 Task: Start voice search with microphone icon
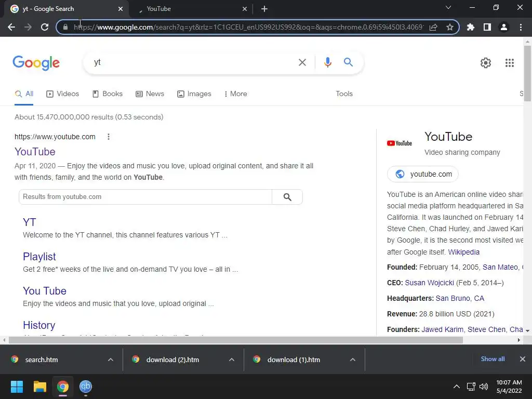pyautogui.click(x=327, y=62)
